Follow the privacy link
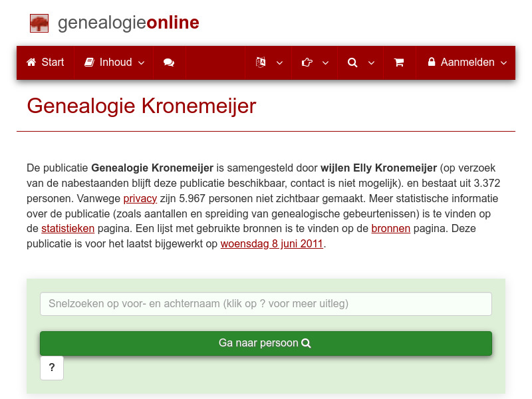The image size is (532, 399). coord(140,198)
